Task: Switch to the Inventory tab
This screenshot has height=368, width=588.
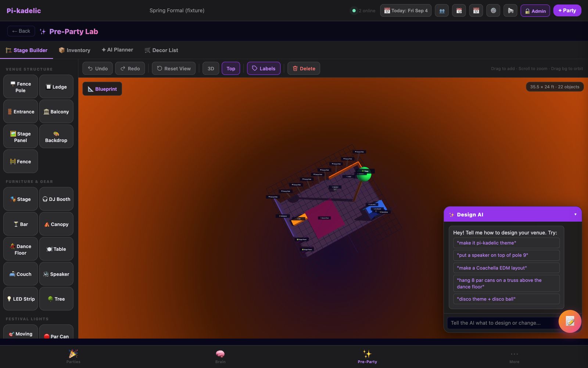Action: pos(75,50)
